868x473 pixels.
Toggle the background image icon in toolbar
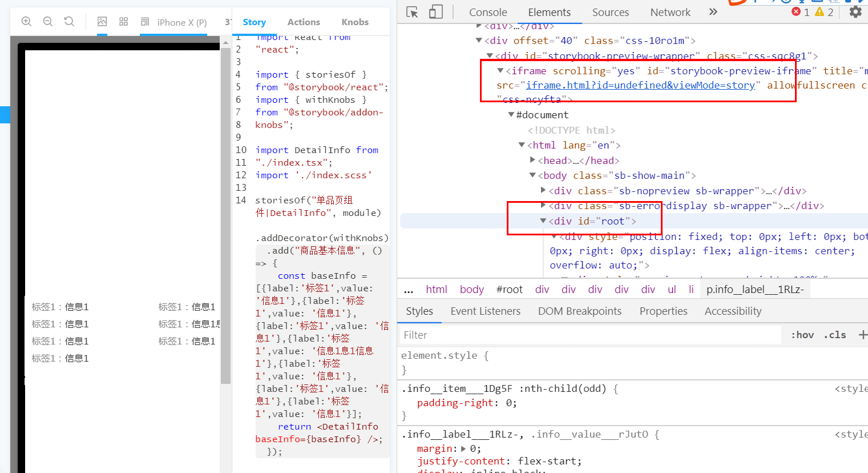[102, 22]
